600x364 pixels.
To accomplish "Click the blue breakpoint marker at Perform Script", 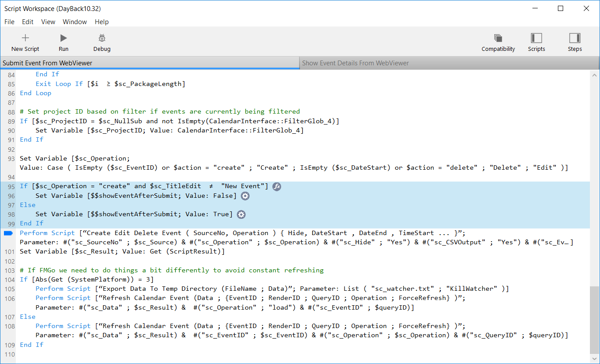I will (8, 233).
